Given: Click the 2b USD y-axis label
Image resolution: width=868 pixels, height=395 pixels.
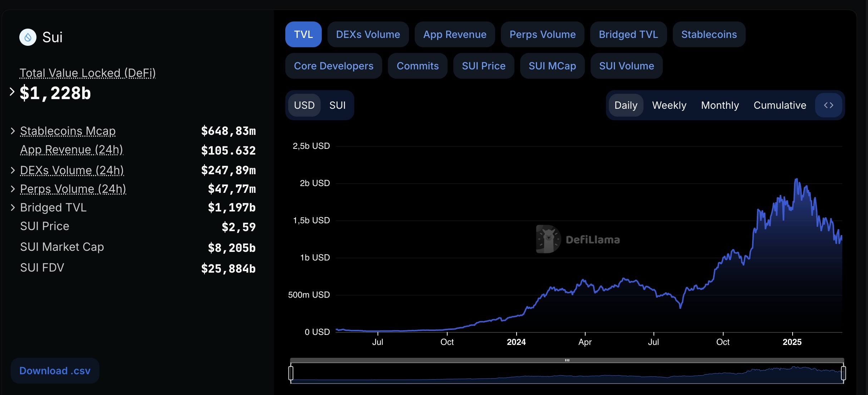Looking at the screenshot, I should click(315, 183).
